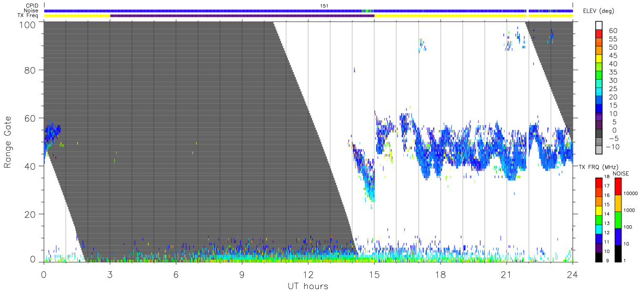Click the CPID value 151

[324, 6]
